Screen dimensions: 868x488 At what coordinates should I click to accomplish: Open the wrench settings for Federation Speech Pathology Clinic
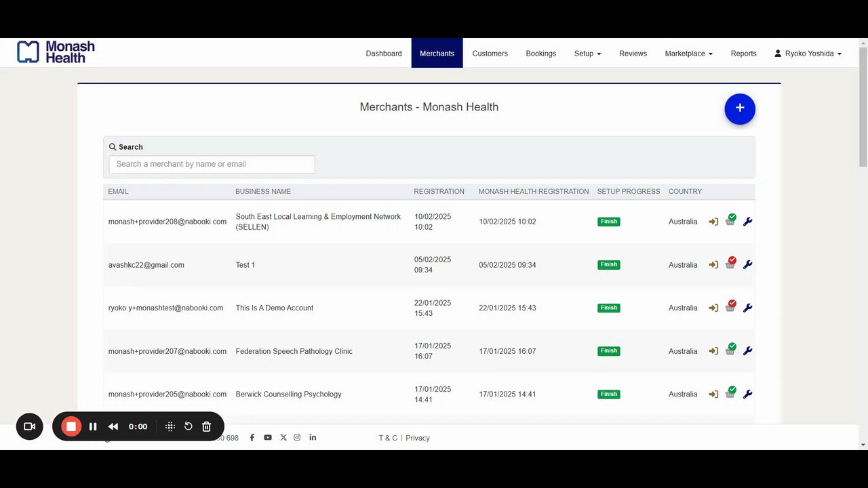click(748, 351)
